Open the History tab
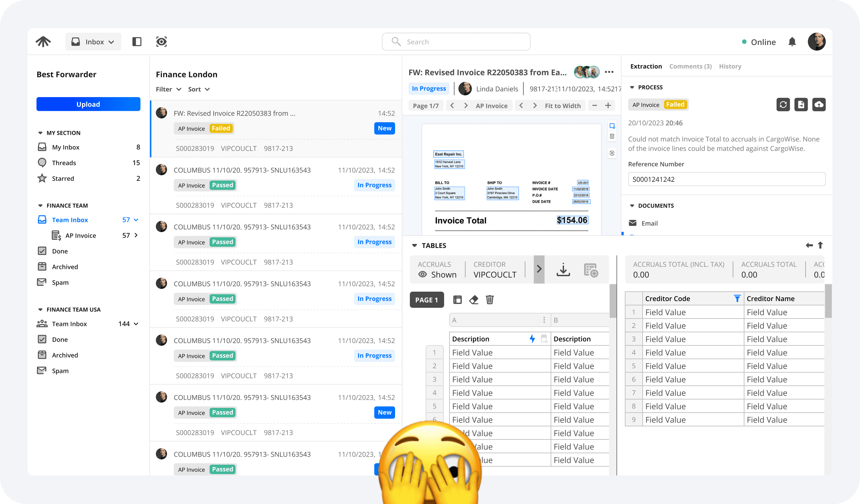The width and height of the screenshot is (860, 504). tap(730, 66)
